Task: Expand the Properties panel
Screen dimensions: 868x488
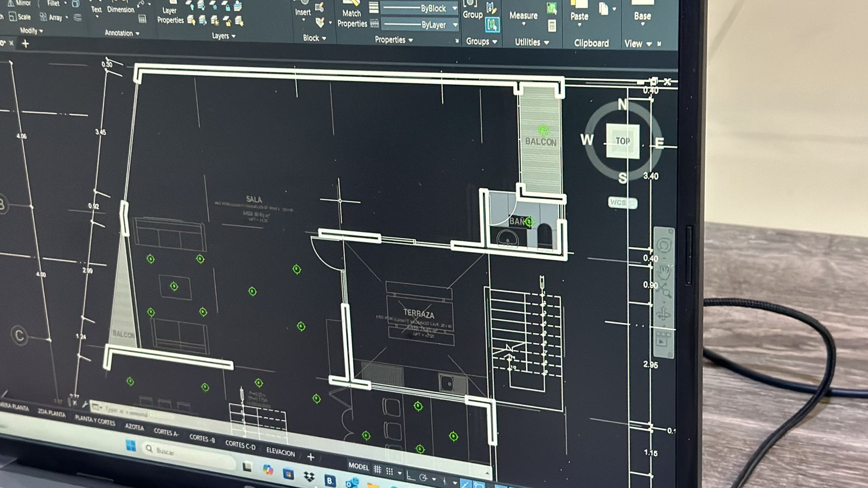Action: click(x=394, y=40)
